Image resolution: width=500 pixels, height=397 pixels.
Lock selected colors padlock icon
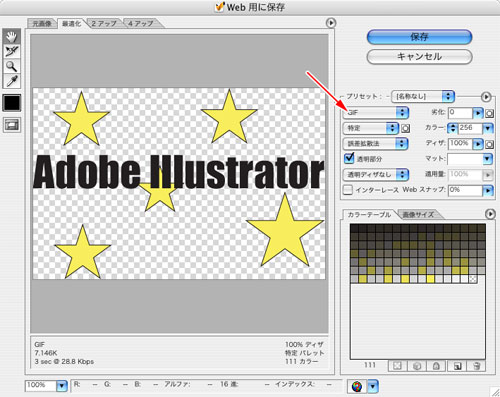point(436,366)
